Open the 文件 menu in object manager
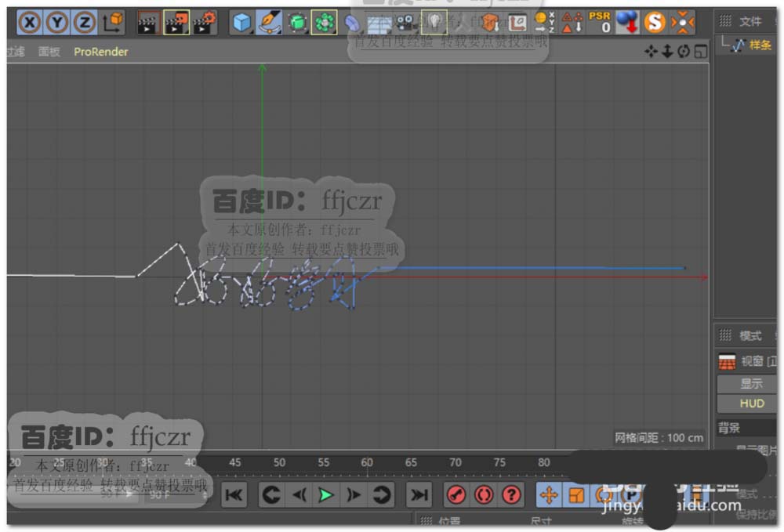Screen dimensions: 784x532 [750, 21]
